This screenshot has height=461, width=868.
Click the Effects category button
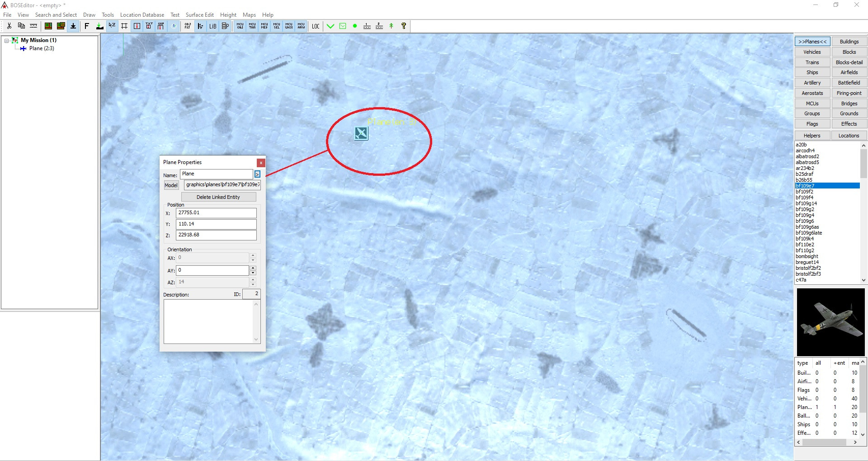click(x=849, y=124)
